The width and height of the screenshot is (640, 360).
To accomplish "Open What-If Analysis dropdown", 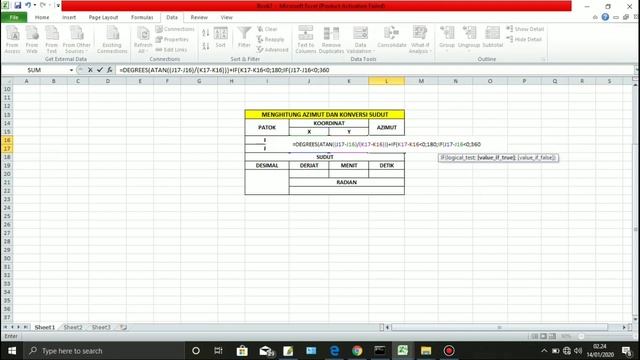I will coord(420,39).
